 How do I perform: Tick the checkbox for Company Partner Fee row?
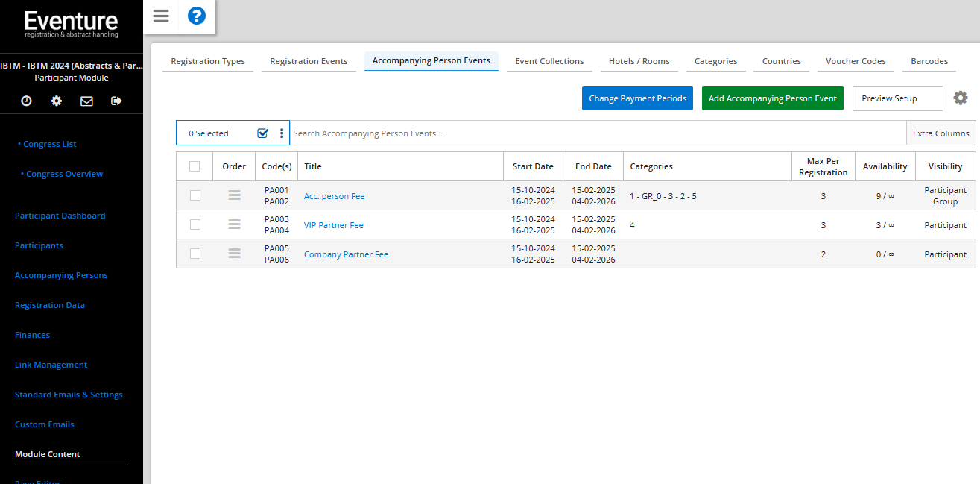coord(195,254)
